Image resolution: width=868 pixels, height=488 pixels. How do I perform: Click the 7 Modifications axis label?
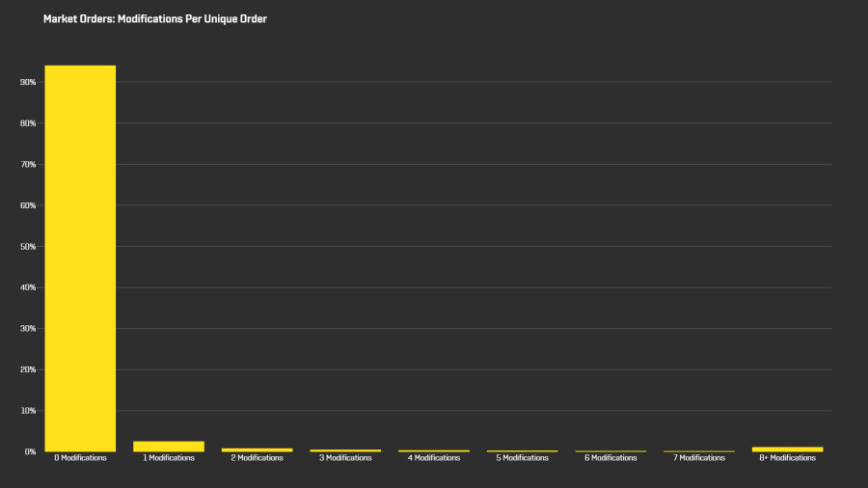point(699,458)
